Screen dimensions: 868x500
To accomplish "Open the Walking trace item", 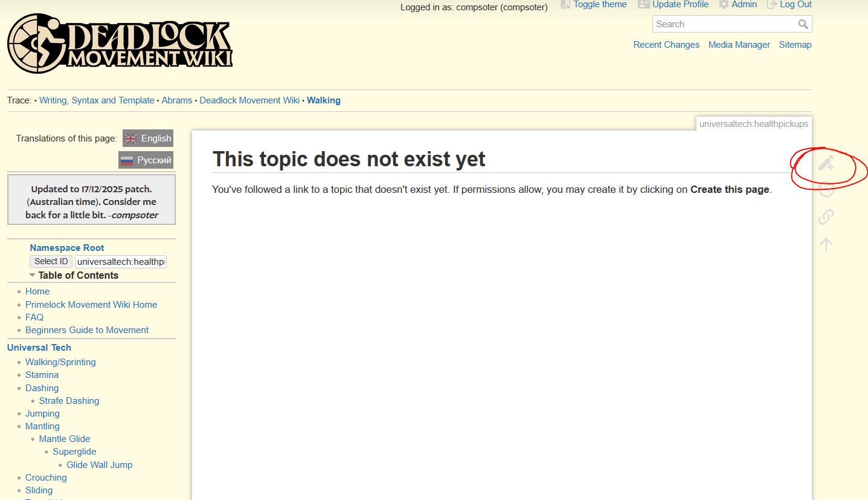I will (323, 100).
